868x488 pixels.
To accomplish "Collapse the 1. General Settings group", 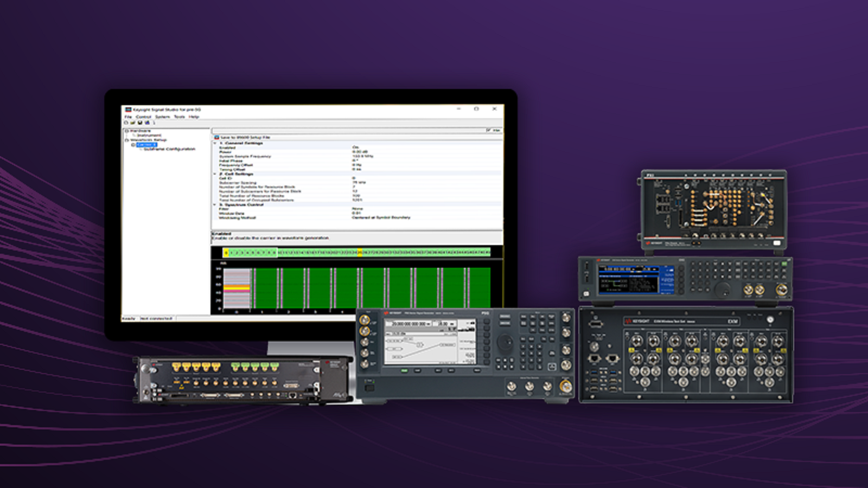I will tap(215, 143).
